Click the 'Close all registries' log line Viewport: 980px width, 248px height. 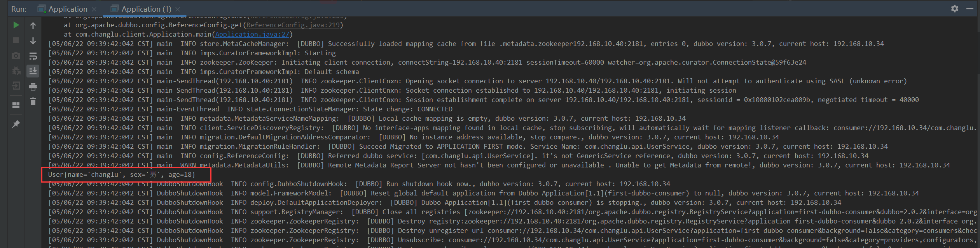tap(512, 212)
